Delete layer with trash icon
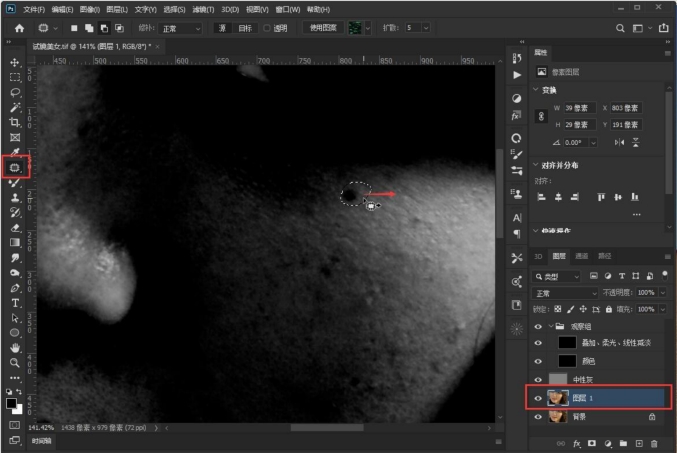The image size is (677, 453). click(x=654, y=443)
